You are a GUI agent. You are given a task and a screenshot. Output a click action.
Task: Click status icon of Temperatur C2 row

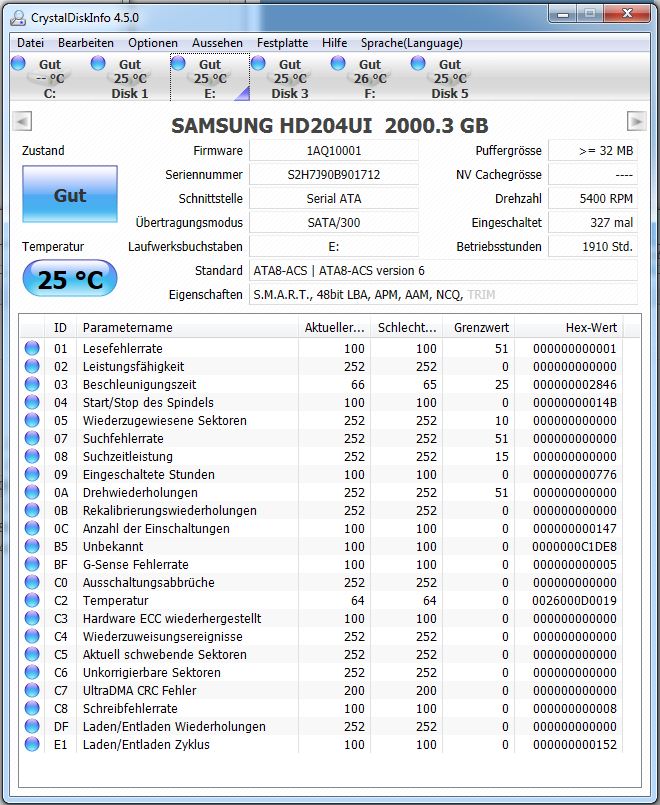pos(32,600)
